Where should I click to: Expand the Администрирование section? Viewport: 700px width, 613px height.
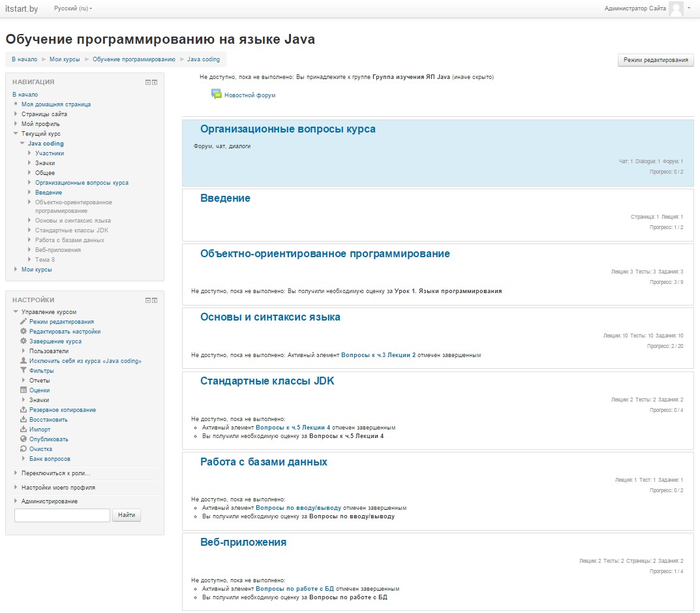(x=16, y=501)
